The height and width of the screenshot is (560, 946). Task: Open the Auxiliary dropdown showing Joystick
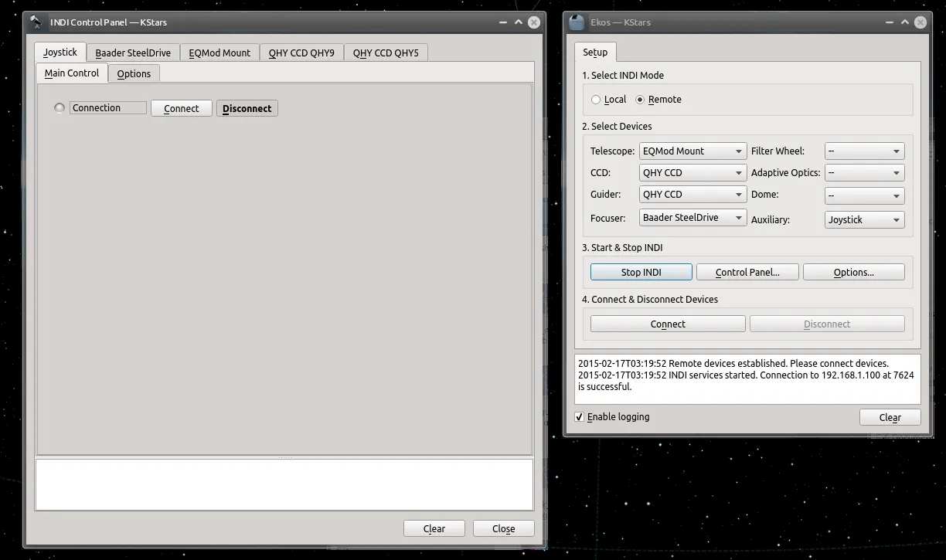(864, 220)
